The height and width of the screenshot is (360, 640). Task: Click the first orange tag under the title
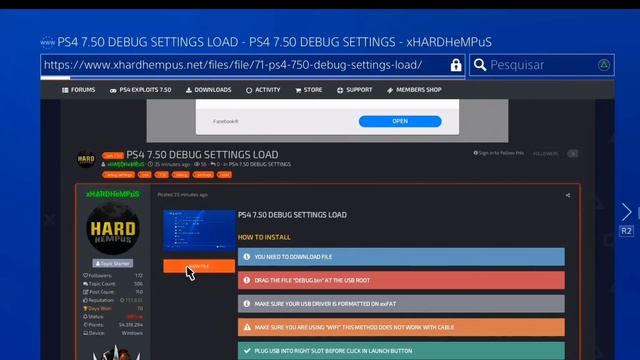click(118, 175)
